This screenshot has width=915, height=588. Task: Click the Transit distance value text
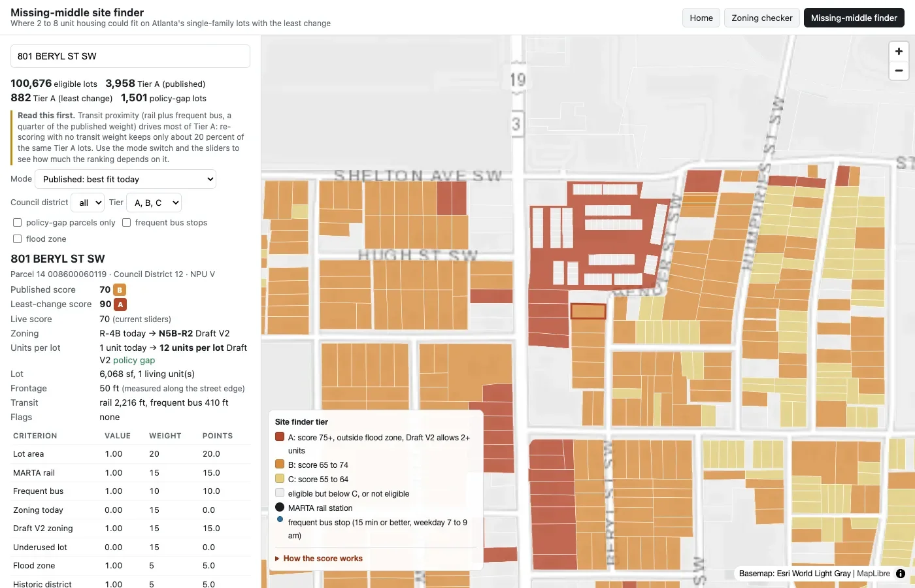pos(164,402)
